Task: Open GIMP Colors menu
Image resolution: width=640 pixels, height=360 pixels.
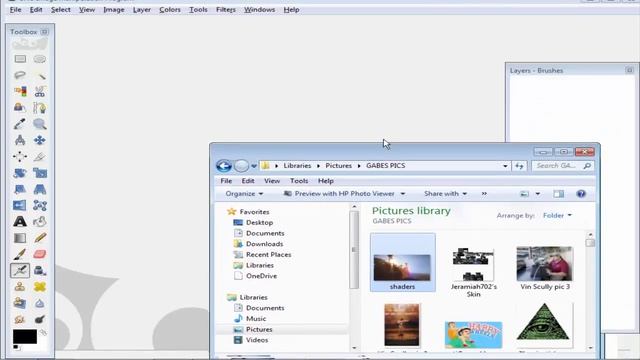Action: point(170,9)
